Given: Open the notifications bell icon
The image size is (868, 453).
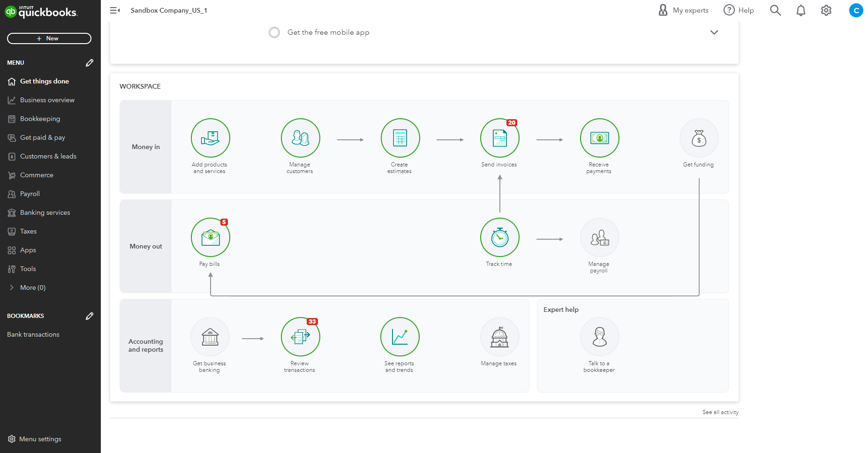Looking at the screenshot, I should click(800, 10).
